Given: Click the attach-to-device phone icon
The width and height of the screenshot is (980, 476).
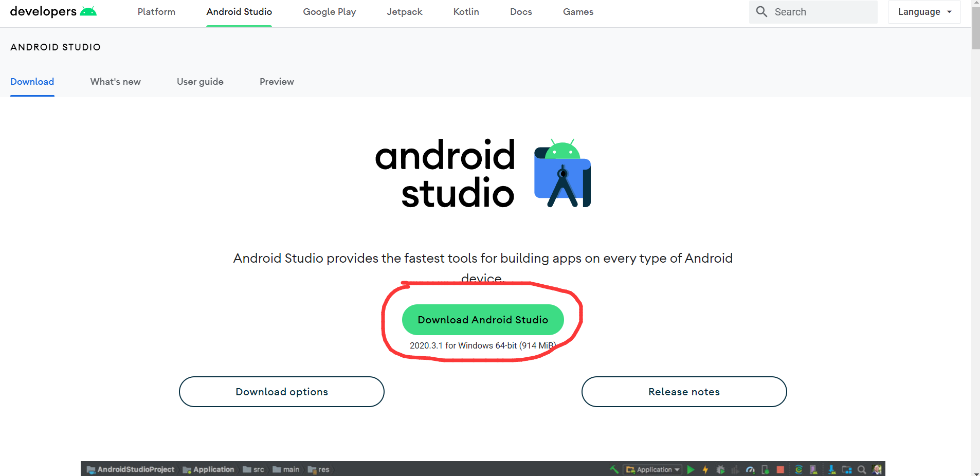Looking at the screenshot, I should coord(765,469).
